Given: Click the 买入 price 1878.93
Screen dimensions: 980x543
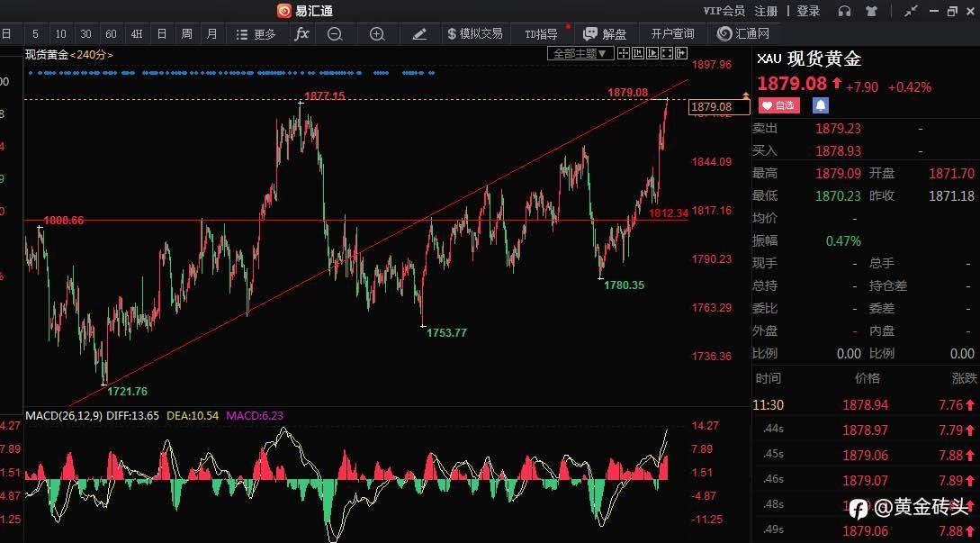Looking at the screenshot, I should click(838, 151).
